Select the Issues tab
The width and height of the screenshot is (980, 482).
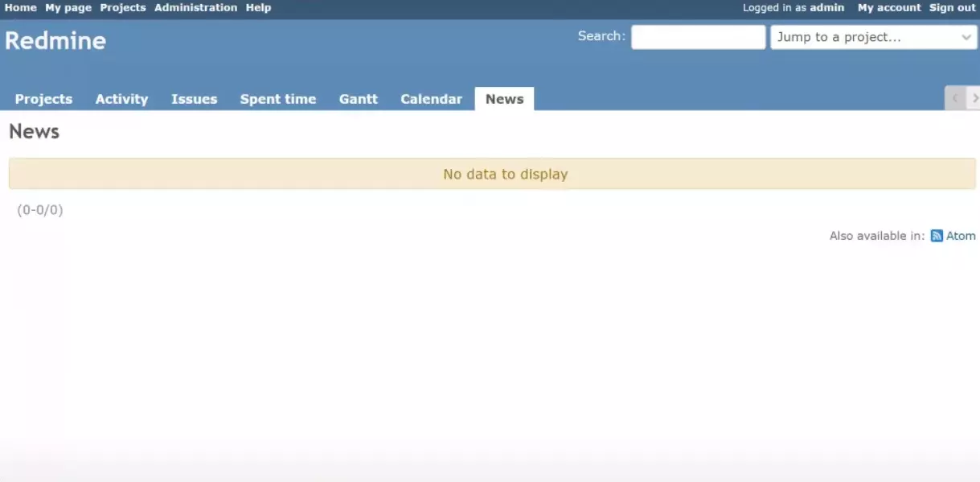[194, 98]
